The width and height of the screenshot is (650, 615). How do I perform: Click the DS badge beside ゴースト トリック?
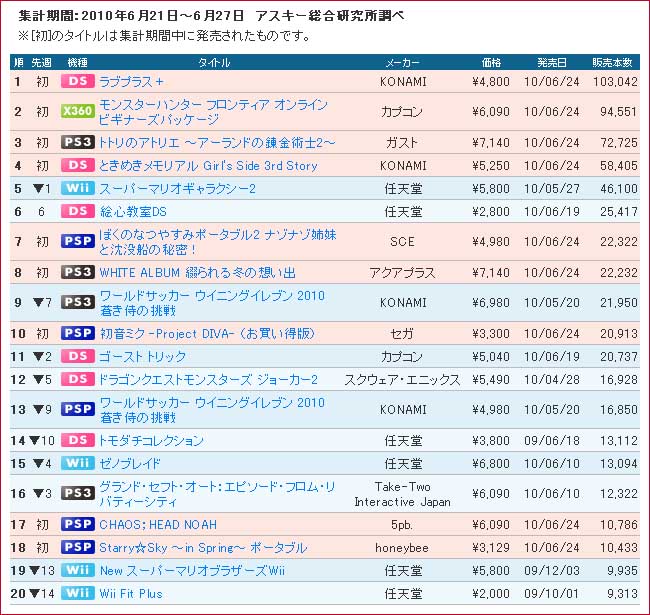pos(78,356)
